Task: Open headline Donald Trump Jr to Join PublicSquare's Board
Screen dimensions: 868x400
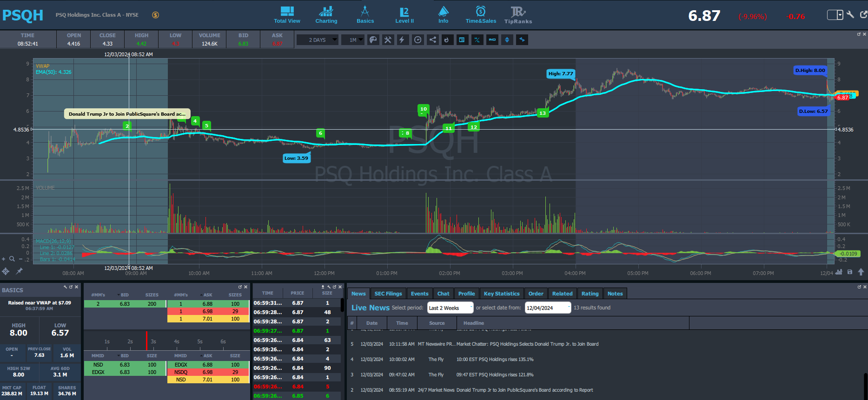Action: click(524, 390)
